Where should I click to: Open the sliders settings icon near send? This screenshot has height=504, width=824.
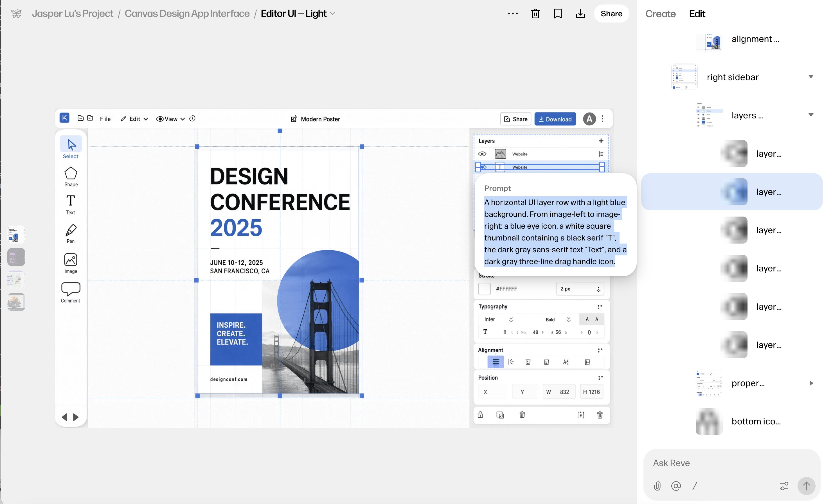[784, 486]
